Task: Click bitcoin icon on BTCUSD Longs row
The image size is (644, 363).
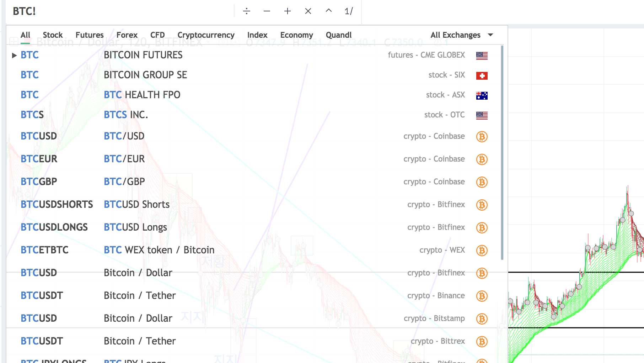Action: (482, 228)
